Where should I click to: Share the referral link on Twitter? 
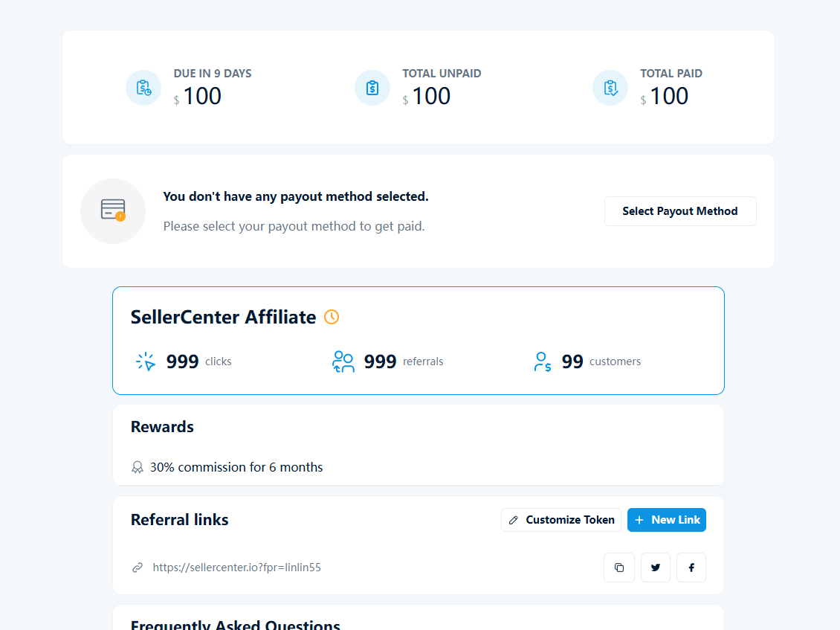655,567
